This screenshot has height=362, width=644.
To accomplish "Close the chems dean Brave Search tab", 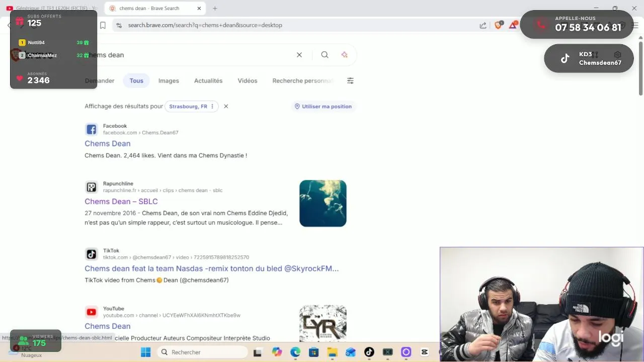I will (199, 9).
